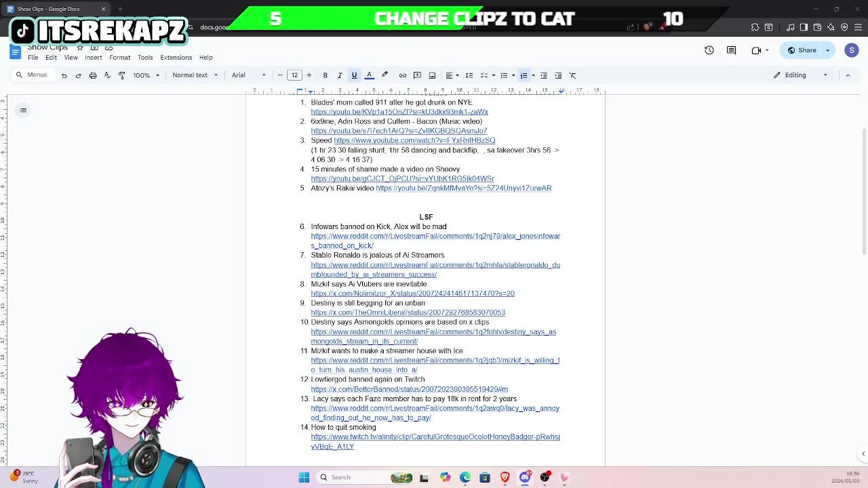
Task: Click the Undo icon in toolbar
Action: coord(64,75)
